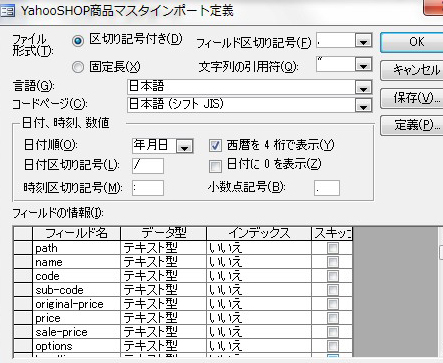Screen dimensions: 443x363
Task: Click いいえ index cell for original-price row
Action: pyautogui.click(x=259, y=304)
